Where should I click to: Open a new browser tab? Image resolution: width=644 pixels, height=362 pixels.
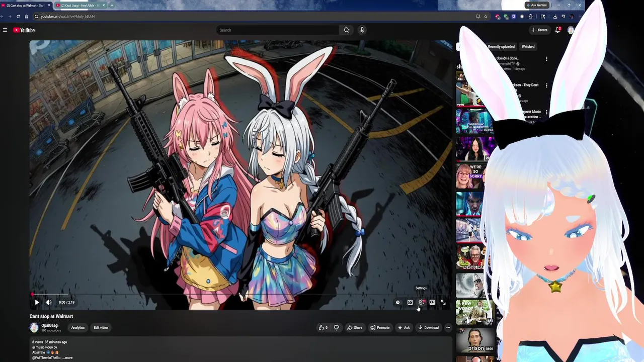point(112,5)
